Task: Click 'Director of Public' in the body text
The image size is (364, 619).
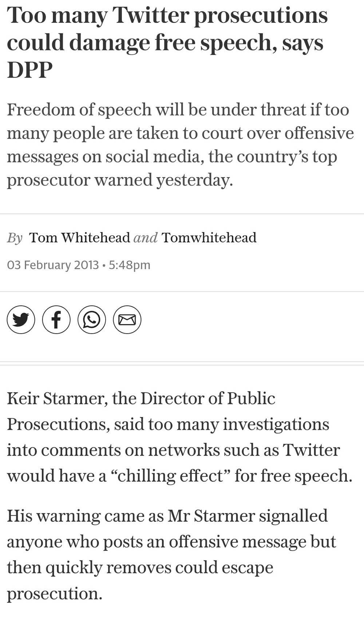Action: click(207, 398)
